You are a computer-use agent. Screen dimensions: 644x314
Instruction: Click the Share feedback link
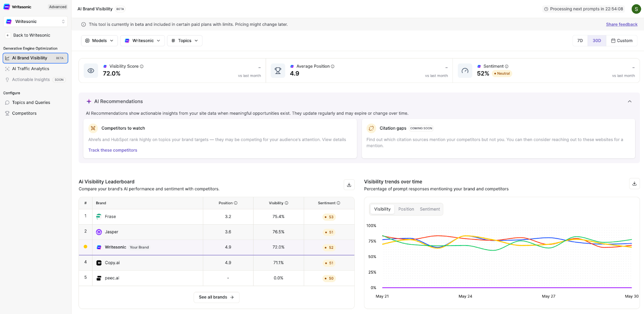(621, 25)
